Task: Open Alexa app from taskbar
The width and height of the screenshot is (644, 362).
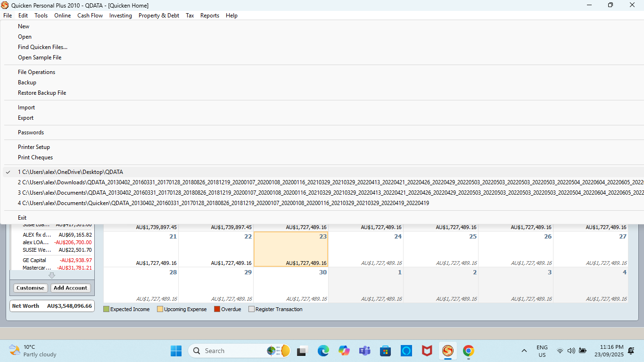Action: coord(406,351)
